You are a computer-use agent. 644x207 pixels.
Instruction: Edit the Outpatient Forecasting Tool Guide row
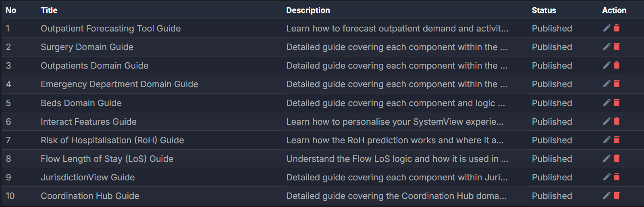(607, 28)
